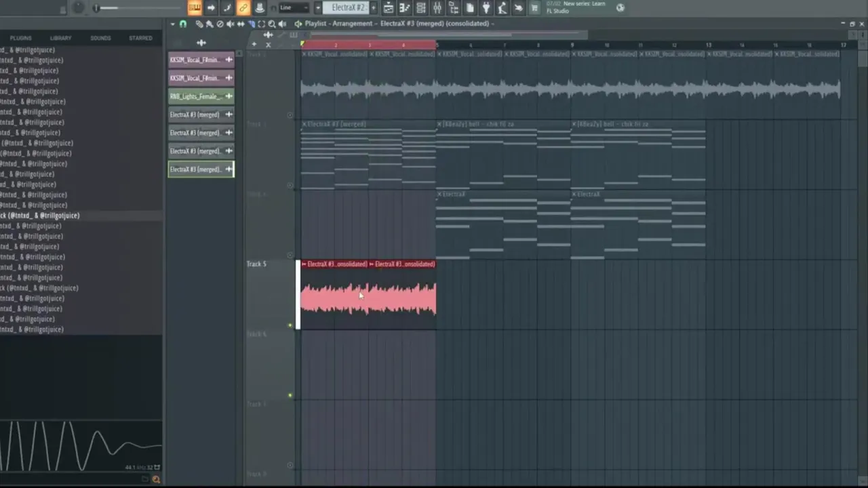The image size is (868, 488).
Task: Open the pattern menu arrow left of ElectraX #2
Action: 317,7
